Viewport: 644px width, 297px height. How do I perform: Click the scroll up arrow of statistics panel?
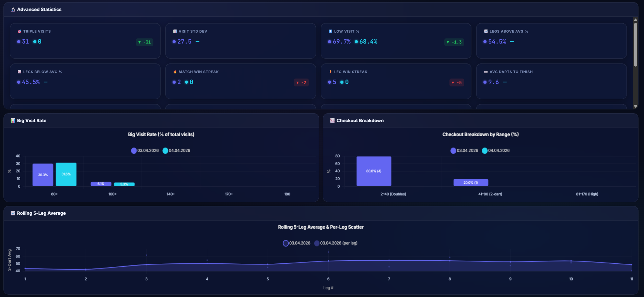tap(635, 20)
